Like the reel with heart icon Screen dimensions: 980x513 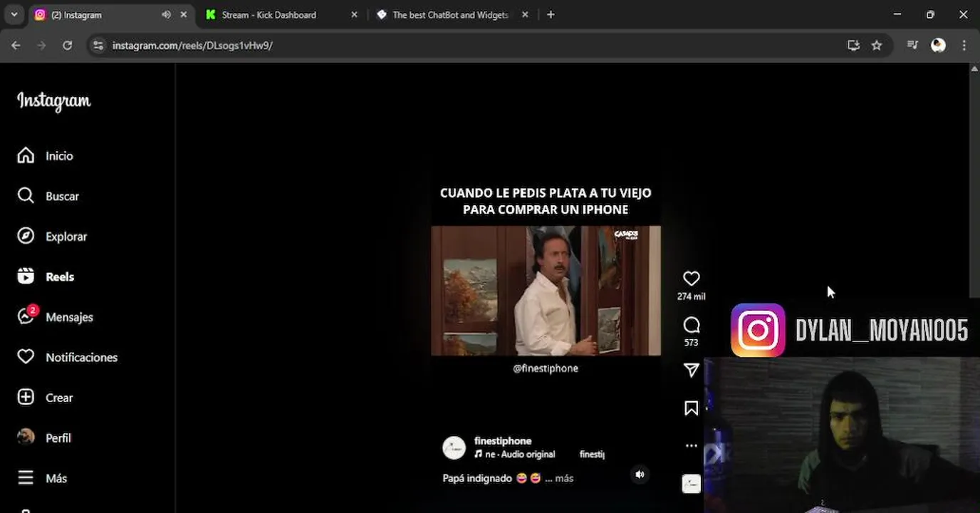pyautogui.click(x=691, y=279)
